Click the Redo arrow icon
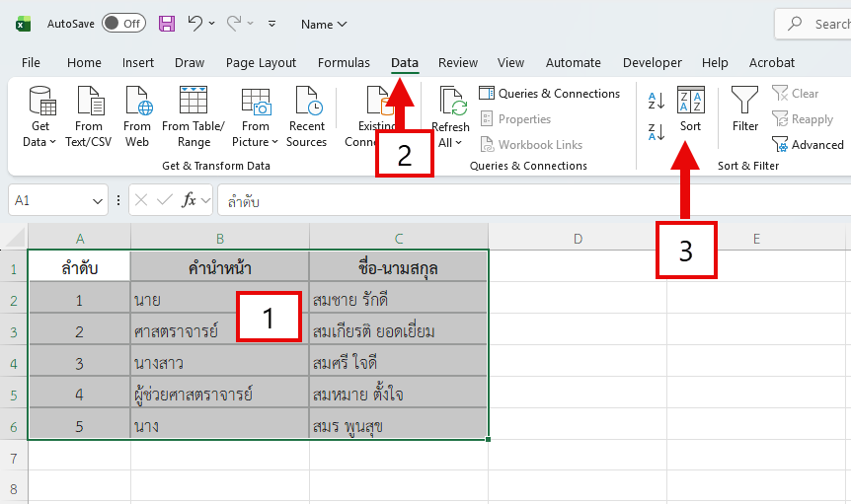Screen dimensions: 851x504 pyautogui.click(x=234, y=24)
